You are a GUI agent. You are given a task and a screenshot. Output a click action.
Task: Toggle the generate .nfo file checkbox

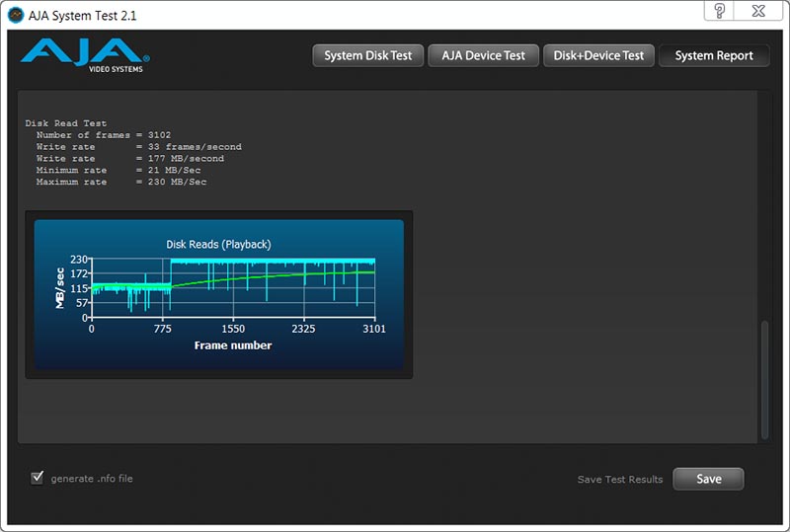[38, 477]
